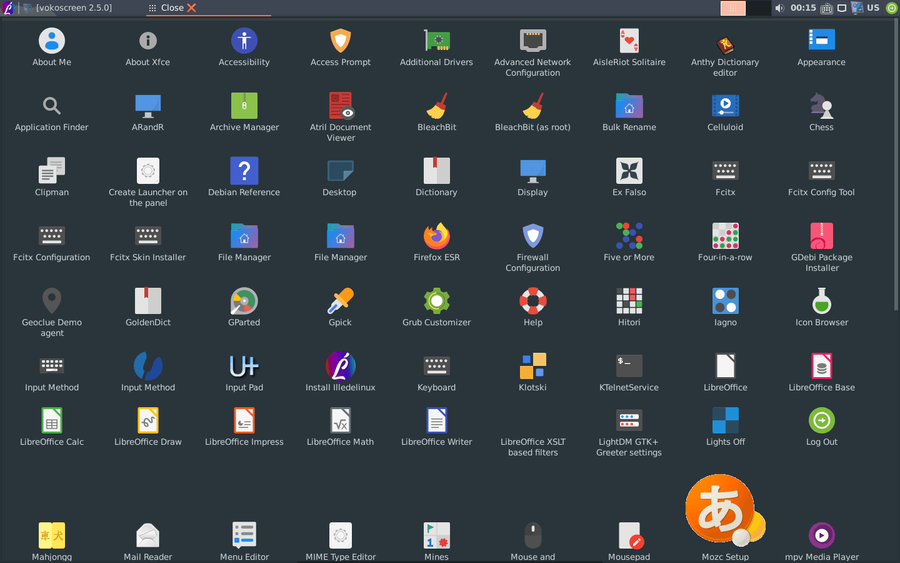Image resolution: width=900 pixels, height=563 pixels.
Task: Launch Mozc Setup
Action: coord(725,517)
